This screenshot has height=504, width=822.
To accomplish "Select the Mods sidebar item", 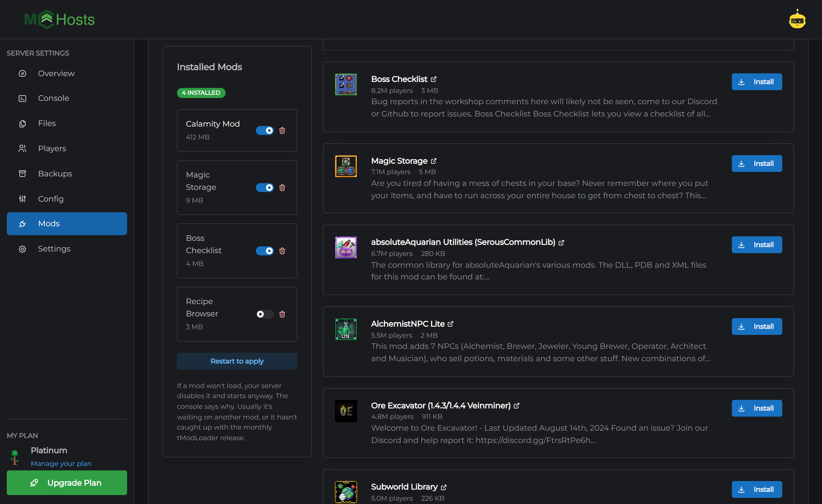I will (67, 223).
